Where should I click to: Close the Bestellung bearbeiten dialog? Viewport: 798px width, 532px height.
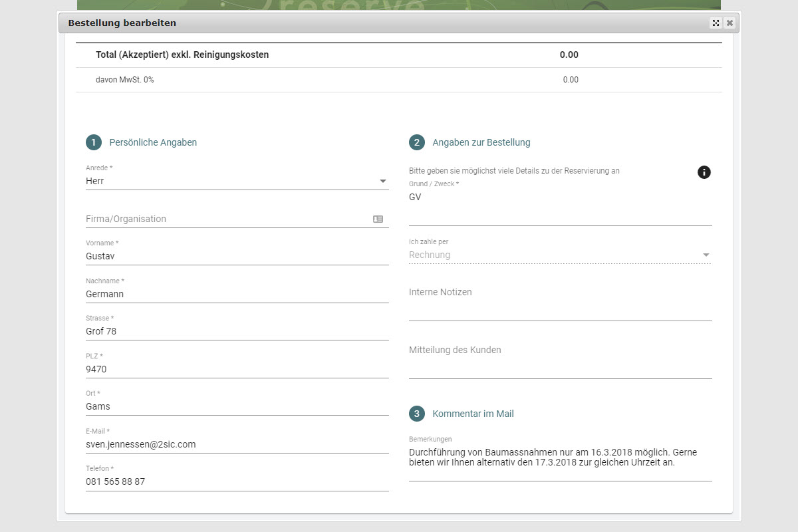[x=730, y=23]
